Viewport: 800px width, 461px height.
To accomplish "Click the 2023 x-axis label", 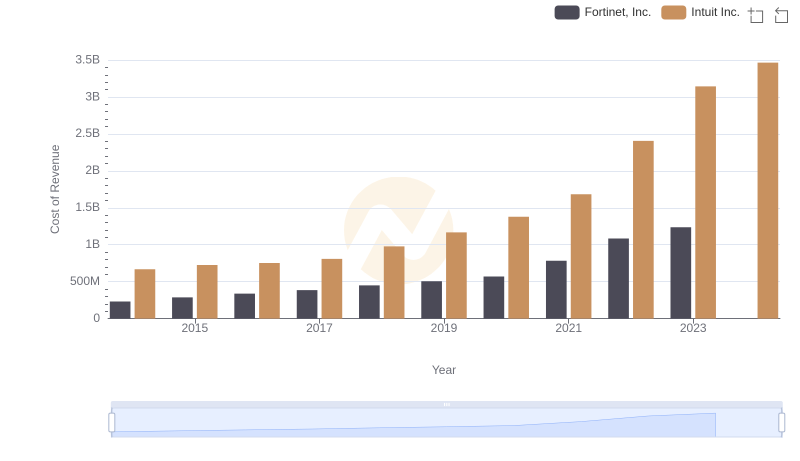I will 693,328.
